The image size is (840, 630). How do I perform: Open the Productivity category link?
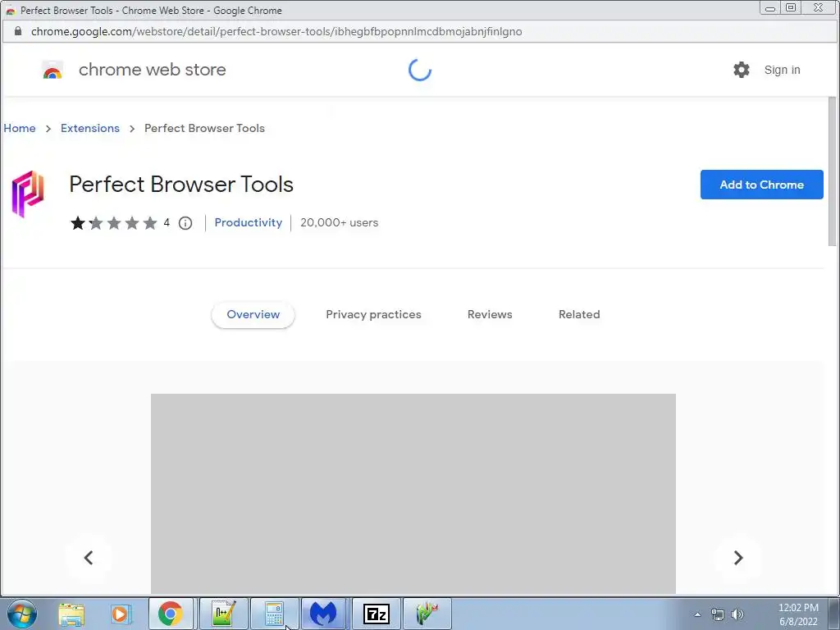(248, 222)
